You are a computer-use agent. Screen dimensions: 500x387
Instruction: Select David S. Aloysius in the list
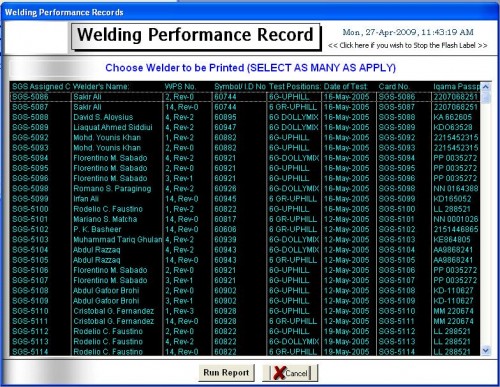(x=245, y=117)
